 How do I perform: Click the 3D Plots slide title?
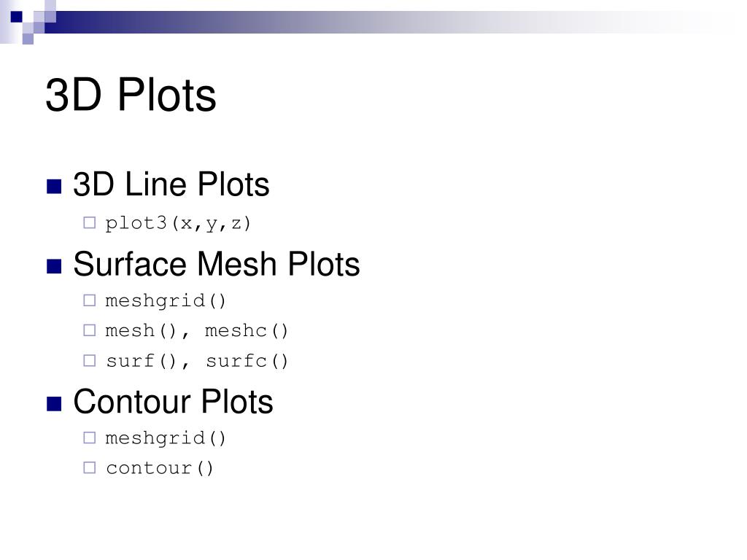(131, 96)
